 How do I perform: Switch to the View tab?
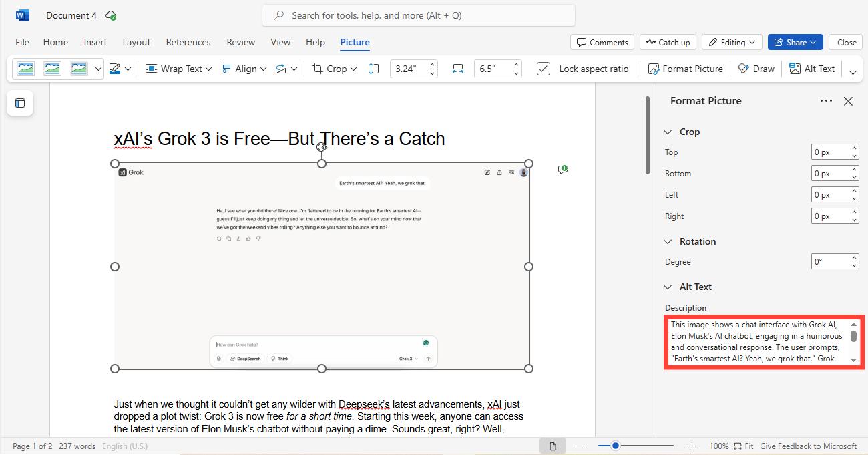point(280,42)
